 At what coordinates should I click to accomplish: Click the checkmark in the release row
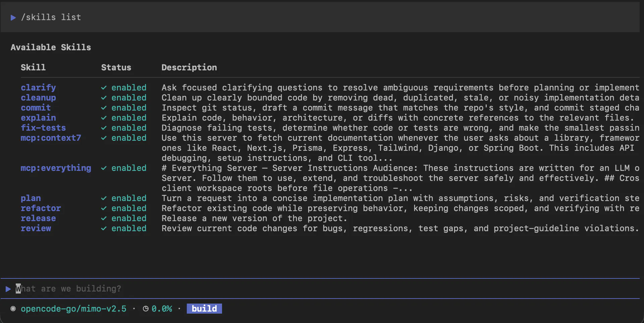tap(104, 218)
